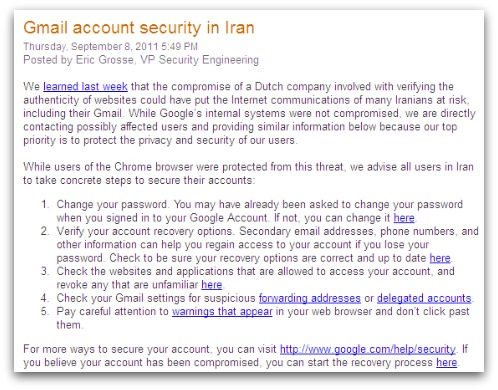Image resolution: width=498 pixels, height=390 pixels.
Task: Open the 'delegated accounts' link
Action: click(424, 298)
